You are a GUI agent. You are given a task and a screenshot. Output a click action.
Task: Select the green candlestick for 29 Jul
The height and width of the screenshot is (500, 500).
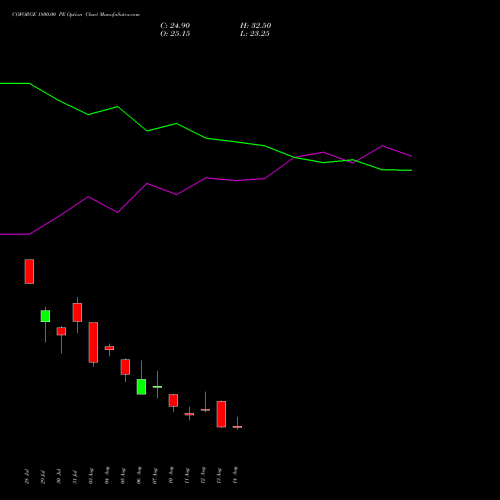pos(45,316)
